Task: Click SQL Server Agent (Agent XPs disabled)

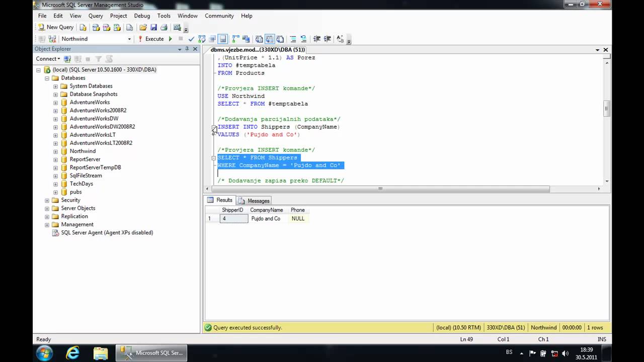Action: [x=107, y=233]
